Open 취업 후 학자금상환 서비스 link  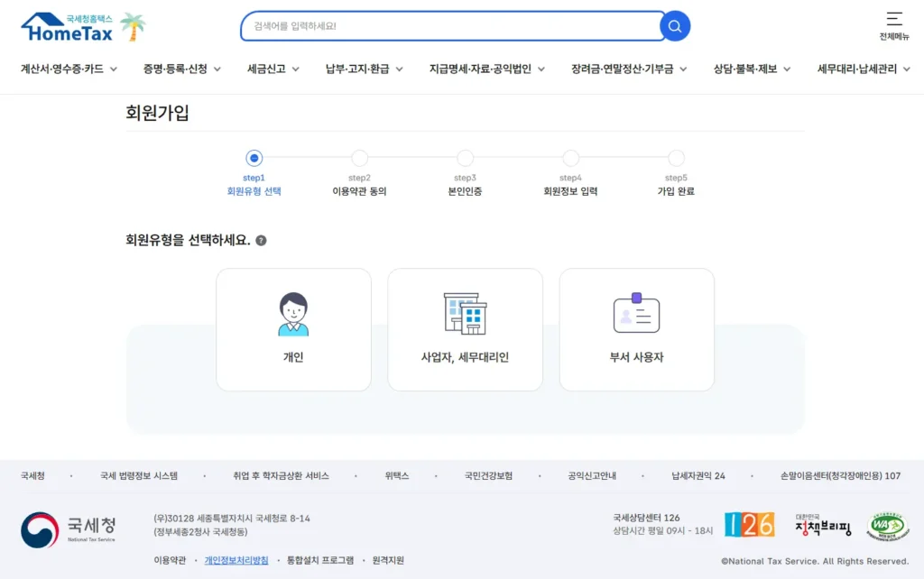(x=281, y=476)
